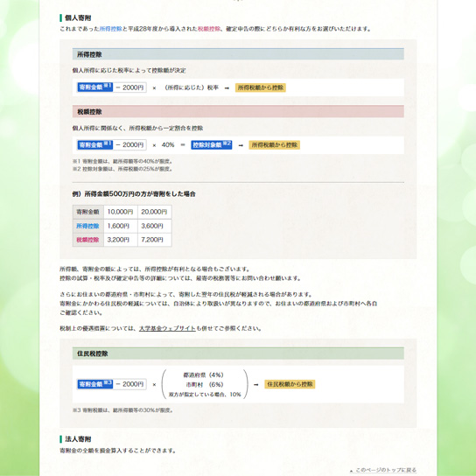Follow the 大学基金ウェブサイト link
The height and width of the screenshot is (476, 476).
pos(167,328)
